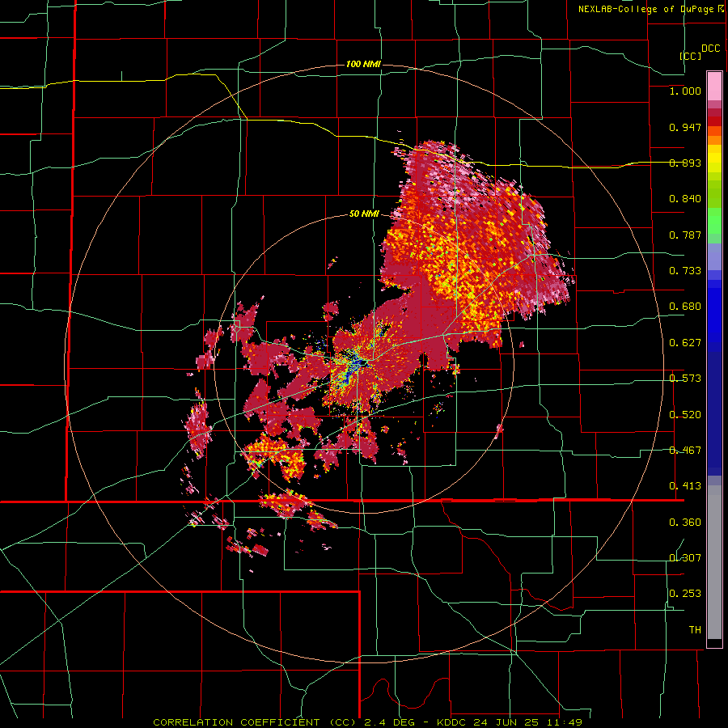
Task: Click the 11:49 timestamp text
Action: tap(564, 722)
